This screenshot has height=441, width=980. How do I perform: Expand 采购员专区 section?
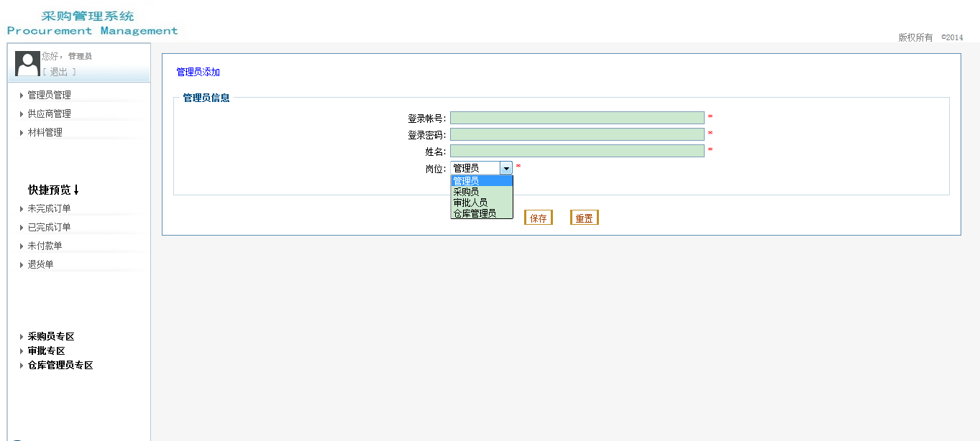click(51, 336)
